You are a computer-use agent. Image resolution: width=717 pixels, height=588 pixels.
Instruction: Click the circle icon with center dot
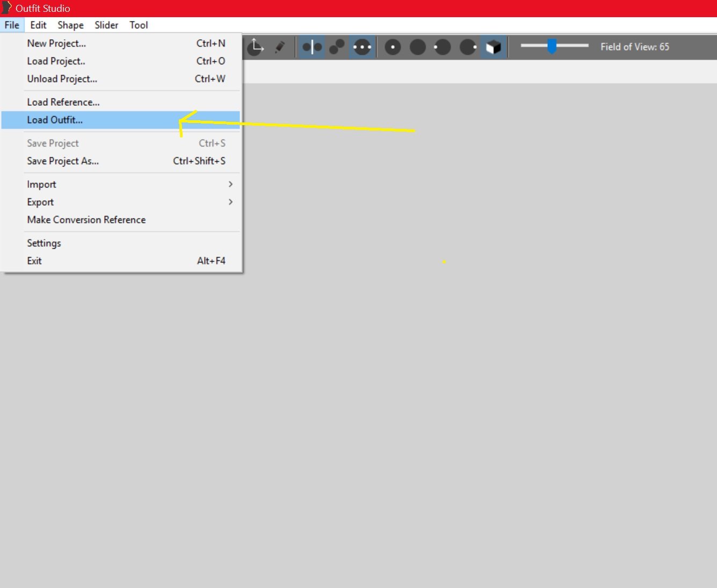pyautogui.click(x=393, y=47)
